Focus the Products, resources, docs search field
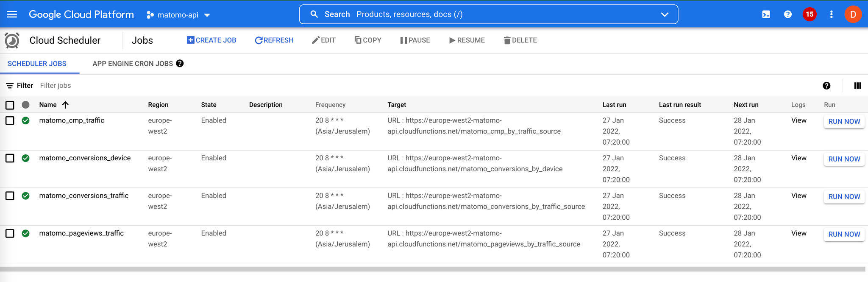The width and height of the screenshot is (868, 282). coord(488,14)
